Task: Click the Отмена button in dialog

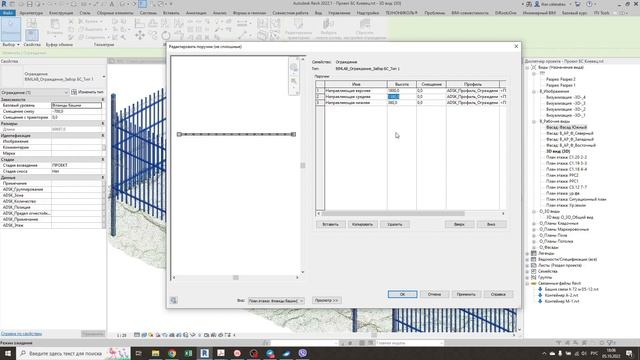Action: point(434,294)
